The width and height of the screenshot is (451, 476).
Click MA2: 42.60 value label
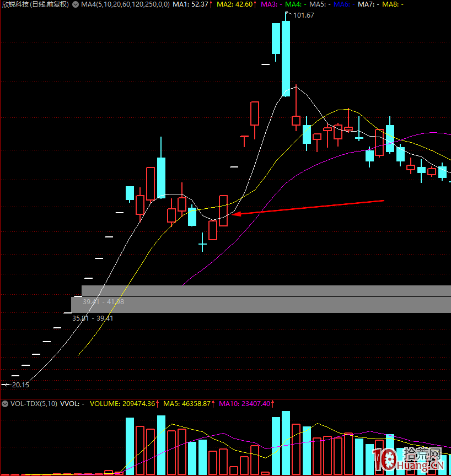tap(237, 4)
